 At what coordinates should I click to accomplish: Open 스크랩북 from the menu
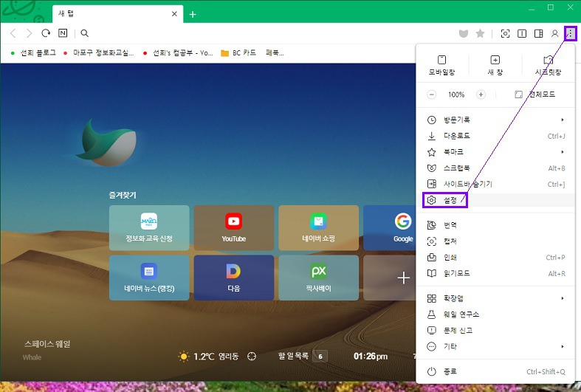point(495,168)
